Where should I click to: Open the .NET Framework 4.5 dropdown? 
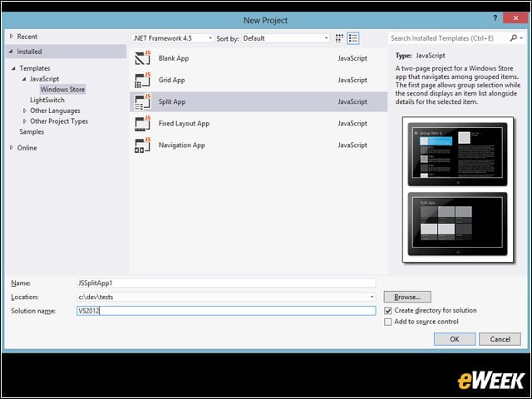pos(173,38)
